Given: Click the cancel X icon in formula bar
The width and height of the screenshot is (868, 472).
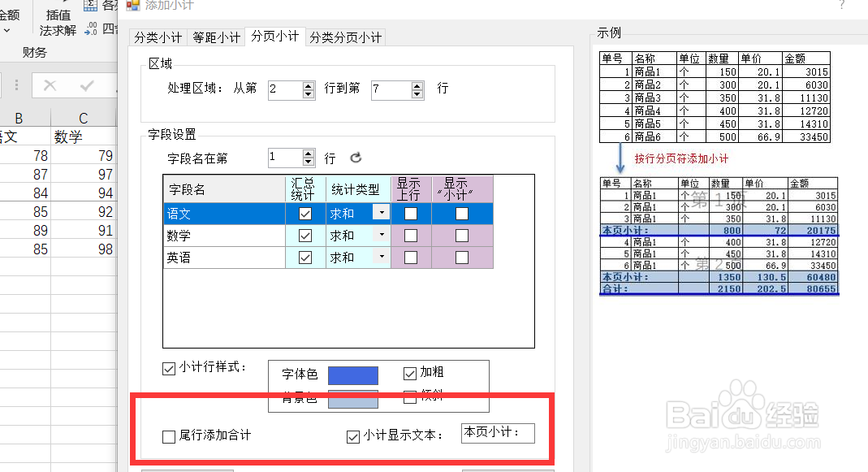Looking at the screenshot, I should tap(50, 85).
